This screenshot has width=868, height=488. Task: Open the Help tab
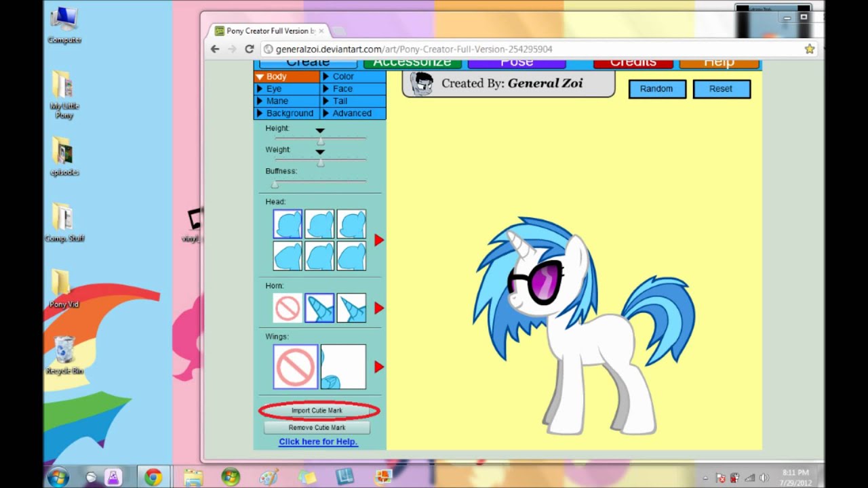(719, 63)
